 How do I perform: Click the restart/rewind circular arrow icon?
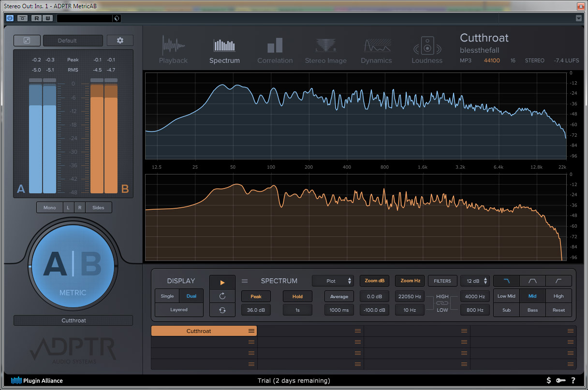[x=222, y=296]
